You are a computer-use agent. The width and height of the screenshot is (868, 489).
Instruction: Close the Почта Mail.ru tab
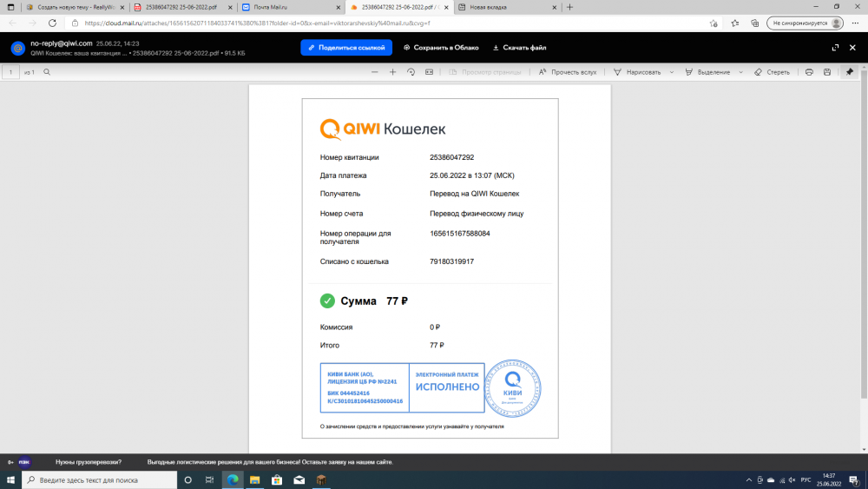(x=339, y=7)
